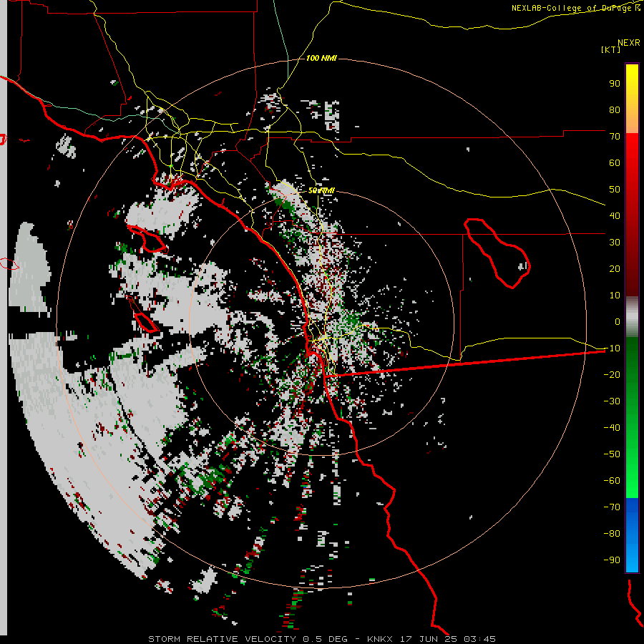The width and height of the screenshot is (644, 644).
Task: Click the 80 value on the color scale
Action: tap(615, 110)
